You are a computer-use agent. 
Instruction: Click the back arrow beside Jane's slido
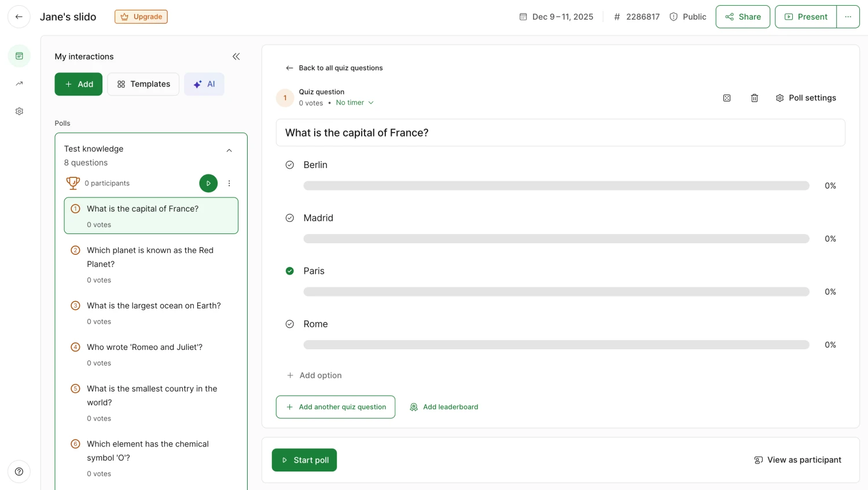tap(19, 17)
